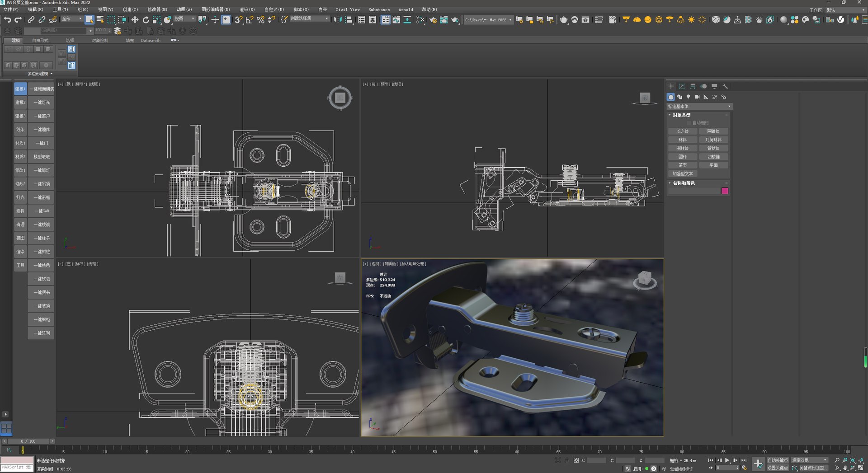Click the Zoom Extents All icon
The width and height of the screenshot is (868, 473).
pos(861,460)
